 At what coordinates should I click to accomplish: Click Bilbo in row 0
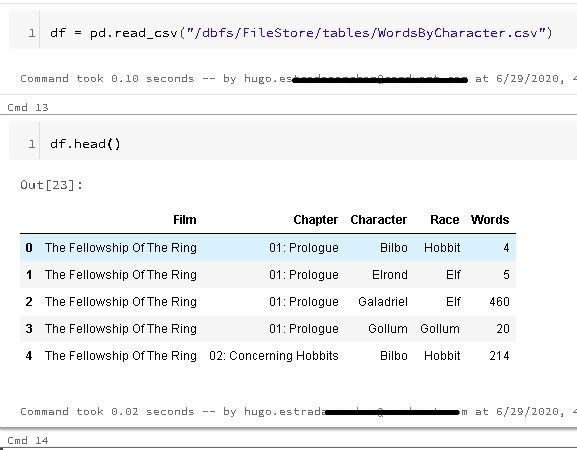[394, 248]
